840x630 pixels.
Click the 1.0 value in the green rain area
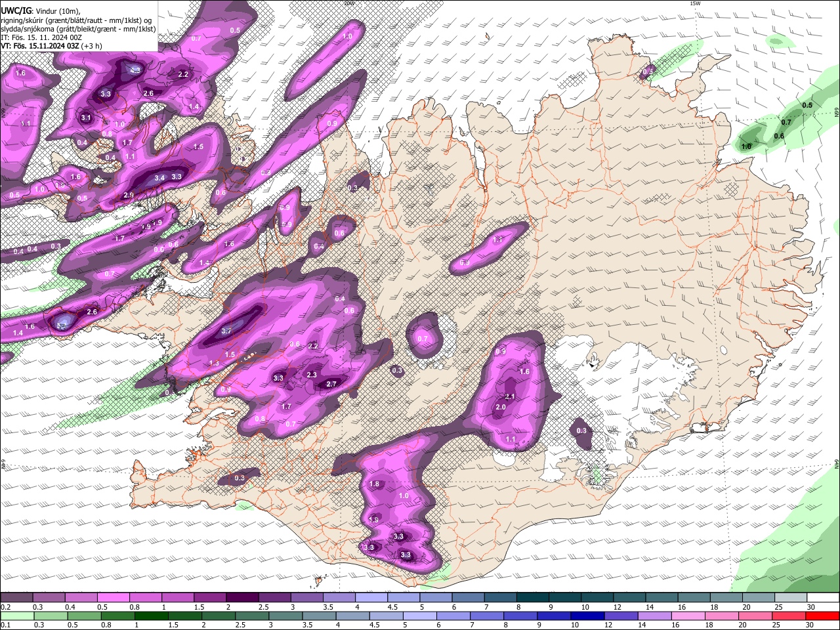(x=746, y=147)
